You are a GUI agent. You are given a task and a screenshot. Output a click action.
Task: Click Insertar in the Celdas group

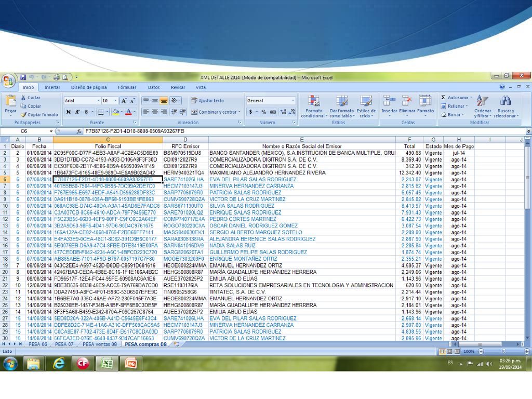[389, 106]
